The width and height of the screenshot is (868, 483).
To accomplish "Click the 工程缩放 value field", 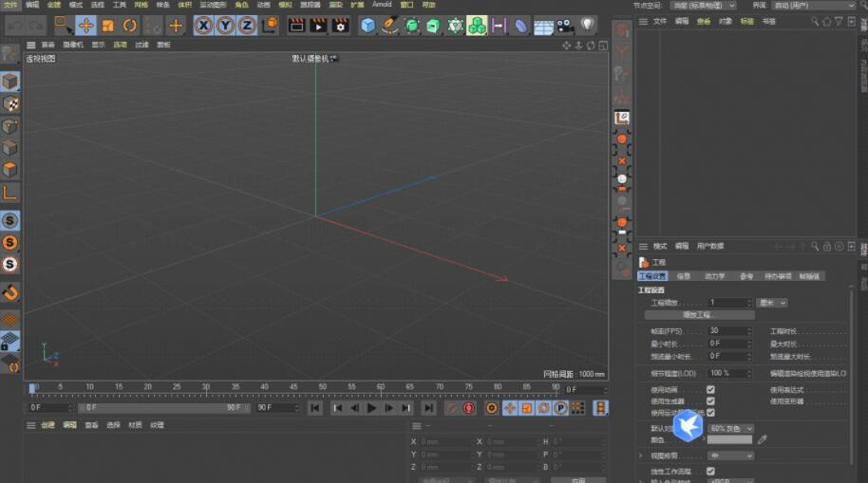I will (x=727, y=303).
